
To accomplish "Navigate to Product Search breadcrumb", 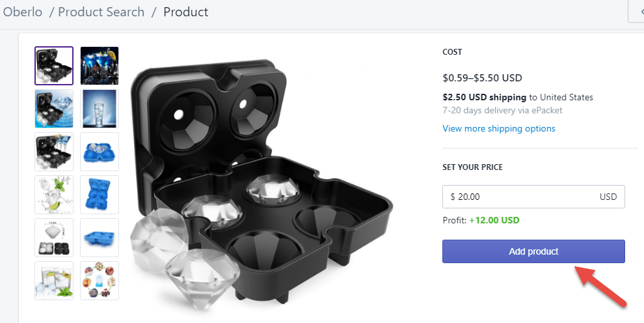I will point(101,12).
